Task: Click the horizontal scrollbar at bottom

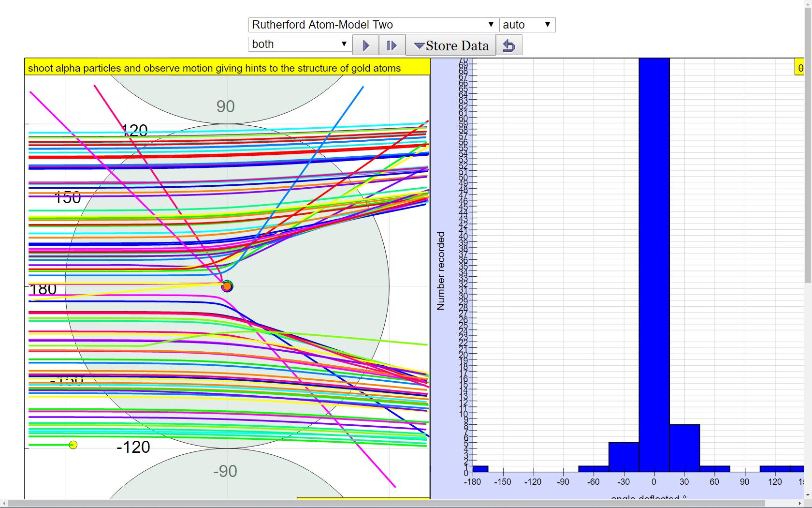Action: coord(387,504)
